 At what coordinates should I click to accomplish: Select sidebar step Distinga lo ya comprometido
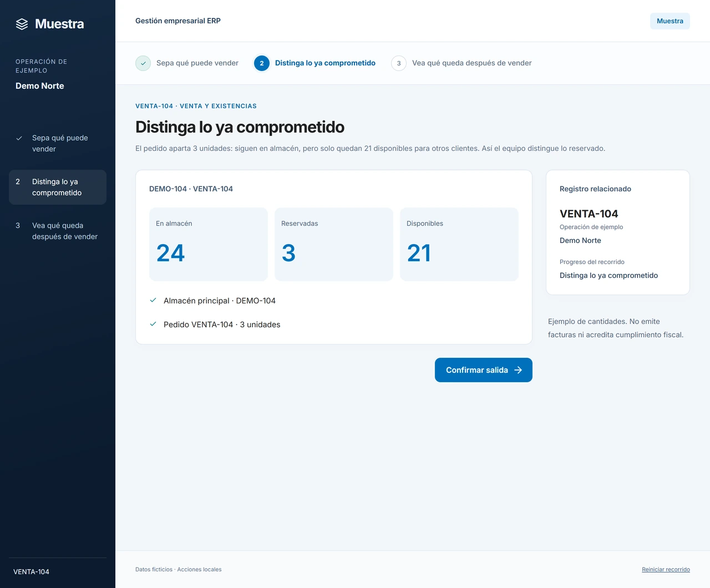(x=58, y=187)
